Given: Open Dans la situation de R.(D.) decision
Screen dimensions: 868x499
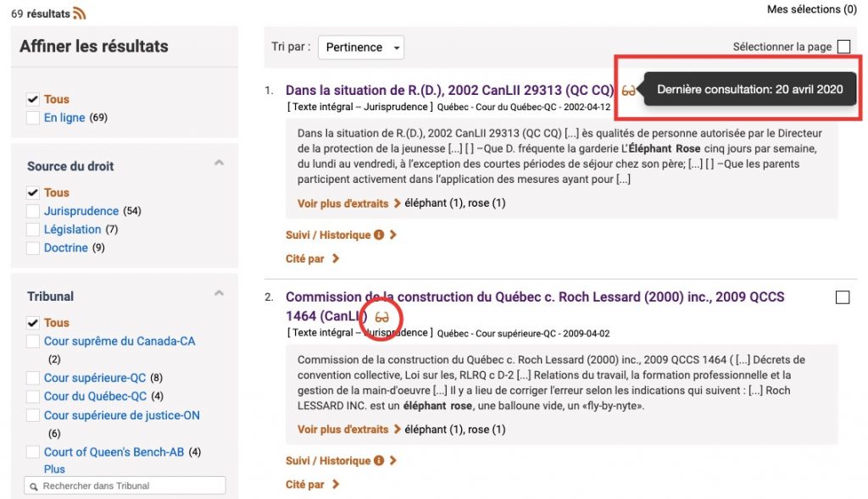Looking at the screenshot, I should [x=449, y=91].
